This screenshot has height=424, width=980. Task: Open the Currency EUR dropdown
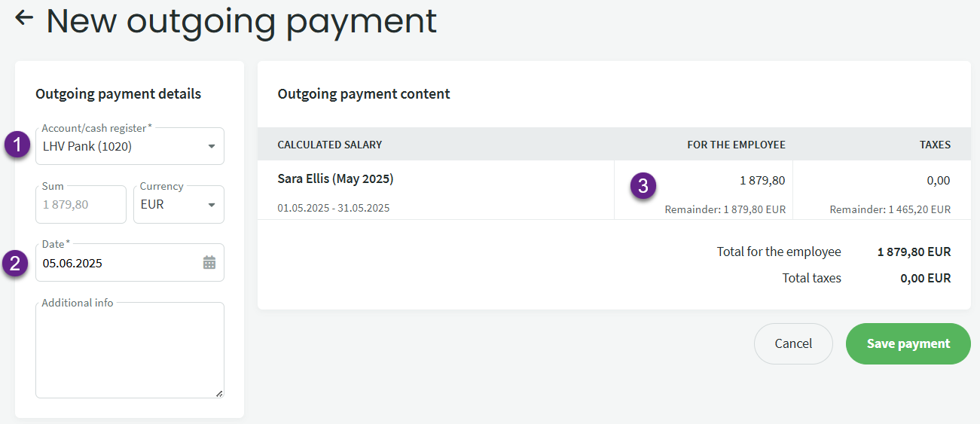coord(179,205)
